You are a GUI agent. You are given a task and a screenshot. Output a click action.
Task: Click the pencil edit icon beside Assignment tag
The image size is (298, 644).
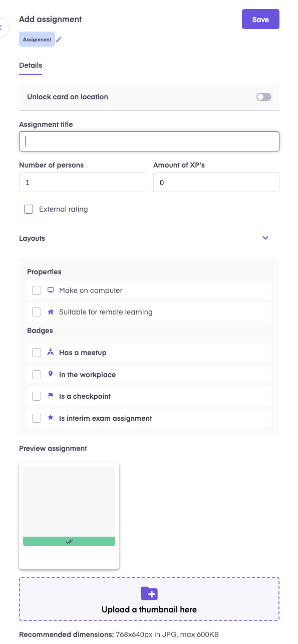59,39
